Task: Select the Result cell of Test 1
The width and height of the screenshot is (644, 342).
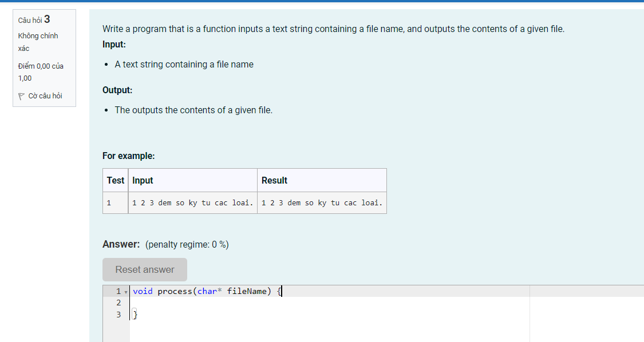Action: click(x=322, y=202)
